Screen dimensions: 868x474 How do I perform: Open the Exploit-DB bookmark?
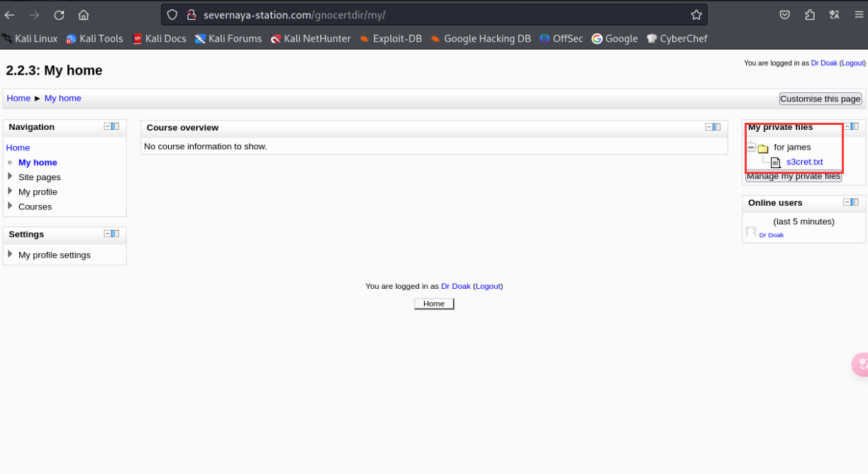tap(390, 39)
